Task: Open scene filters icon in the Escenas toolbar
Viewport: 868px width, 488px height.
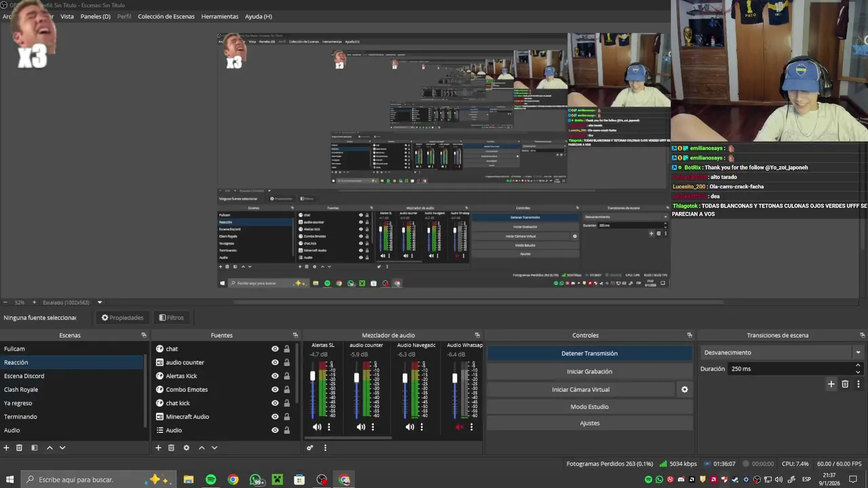Action: pos(34,448)
